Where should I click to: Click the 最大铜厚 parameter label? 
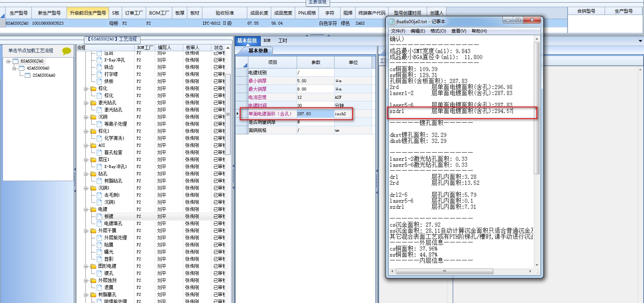(257, 89)
